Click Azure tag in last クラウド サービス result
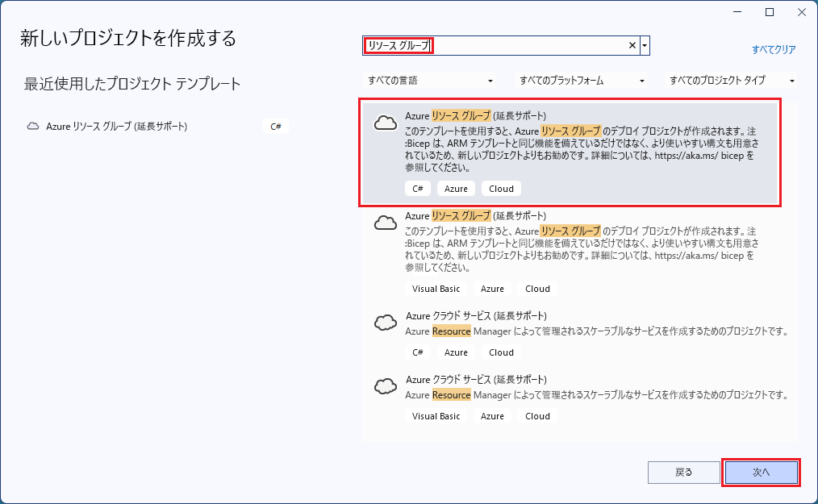This screenshot has width=818, height=504. coord(492,416)
